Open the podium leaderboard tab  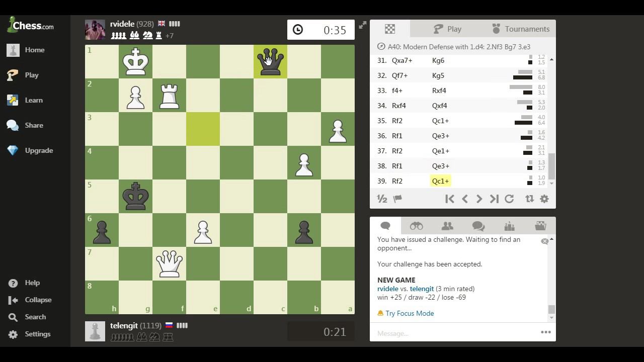click(x=510, y=226)
